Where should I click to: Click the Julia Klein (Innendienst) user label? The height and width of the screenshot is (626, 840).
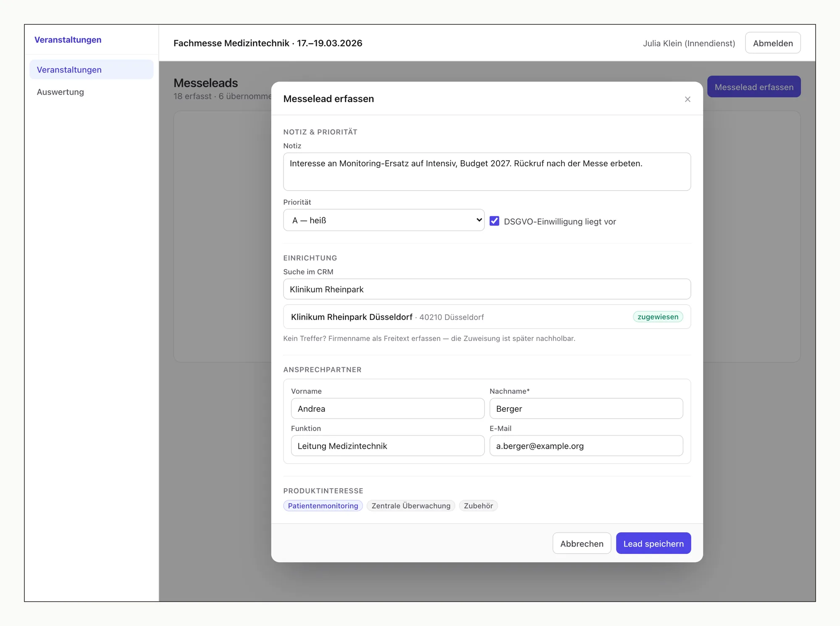tap(689, 43)
